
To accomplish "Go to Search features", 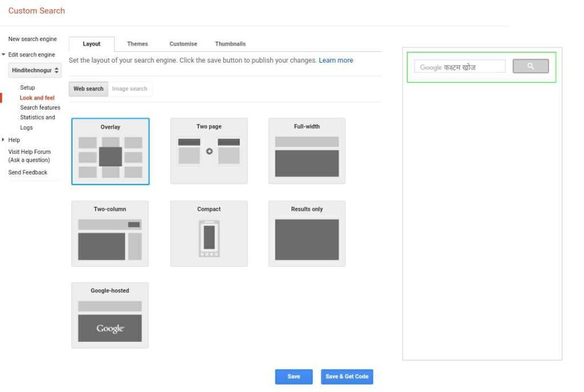I will 40,108.
